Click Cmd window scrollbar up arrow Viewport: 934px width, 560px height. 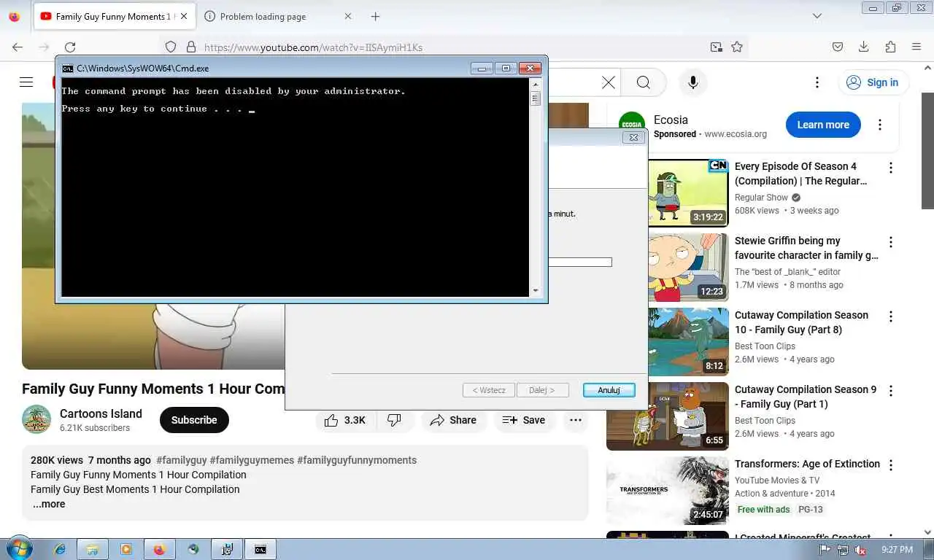536,84
